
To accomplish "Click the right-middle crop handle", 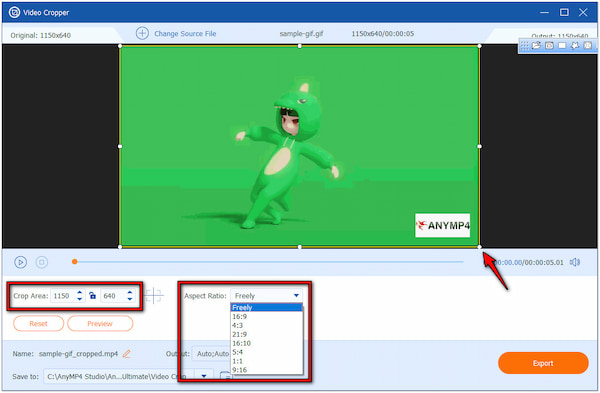I will (x=479, y=146).
